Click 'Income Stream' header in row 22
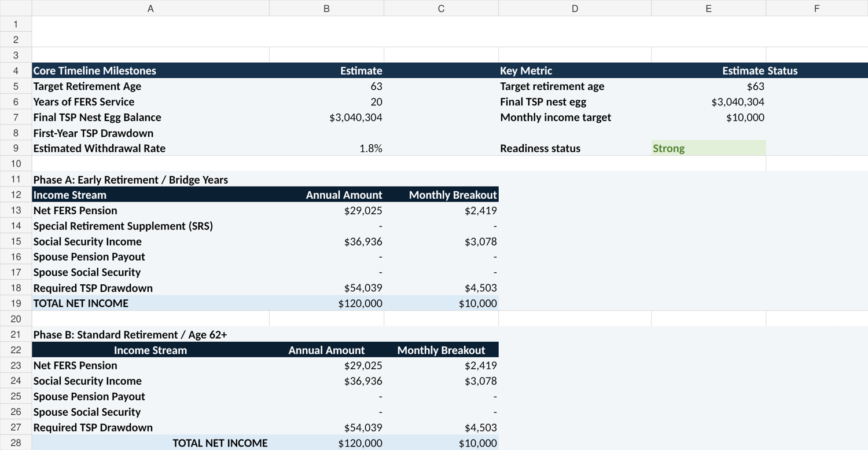Screen dimensions: 868x450 (x=150, y=350)
